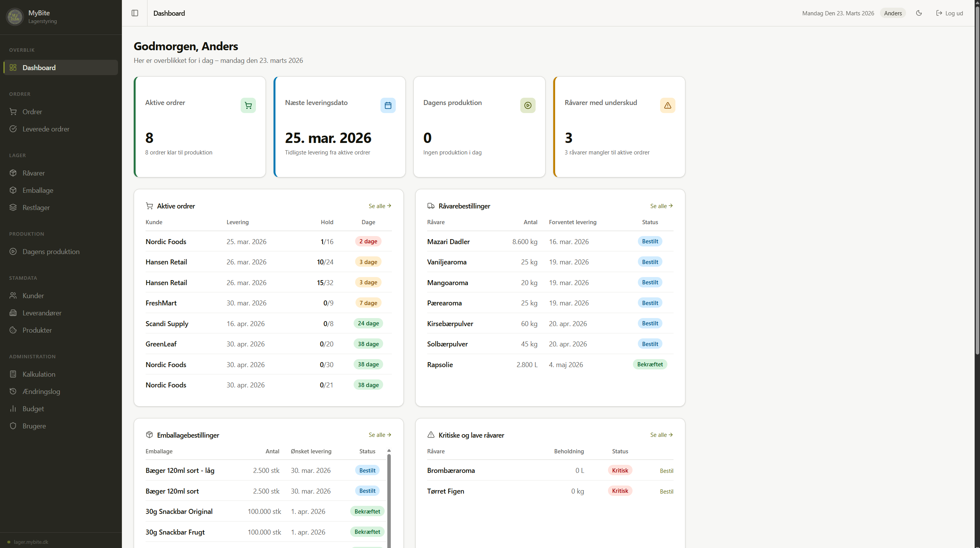This screenshot has height=548, width=980.
Task: Open the Produkter section
Action: pos(37,330)
